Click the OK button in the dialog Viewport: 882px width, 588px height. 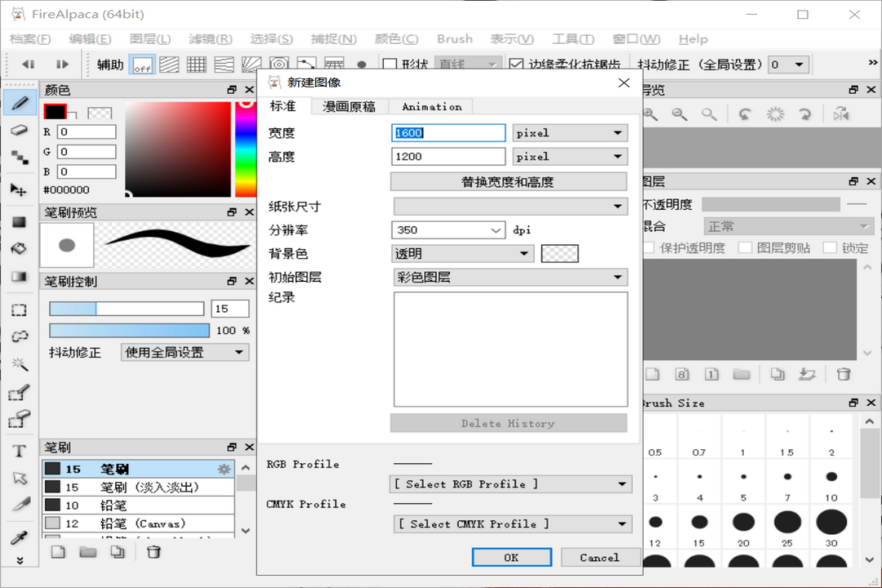tap(511, 557)
